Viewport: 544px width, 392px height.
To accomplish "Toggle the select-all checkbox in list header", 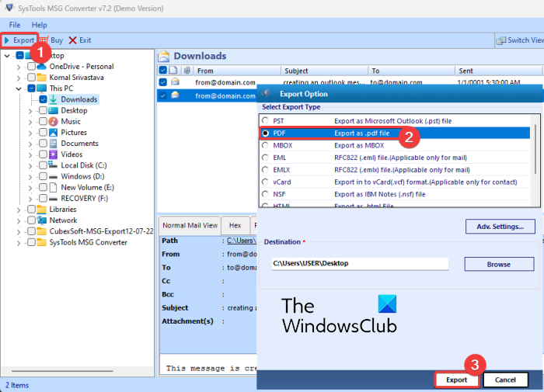I will [x=162, y=71].
